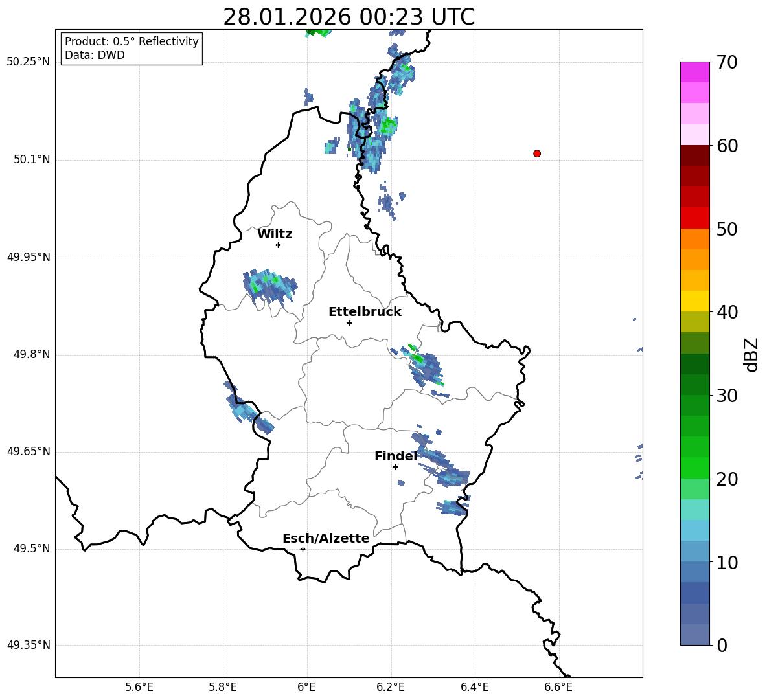The image size is (767, 700).
Task: Click the cross marker at Findel
Action: click(x=395, y=468)
